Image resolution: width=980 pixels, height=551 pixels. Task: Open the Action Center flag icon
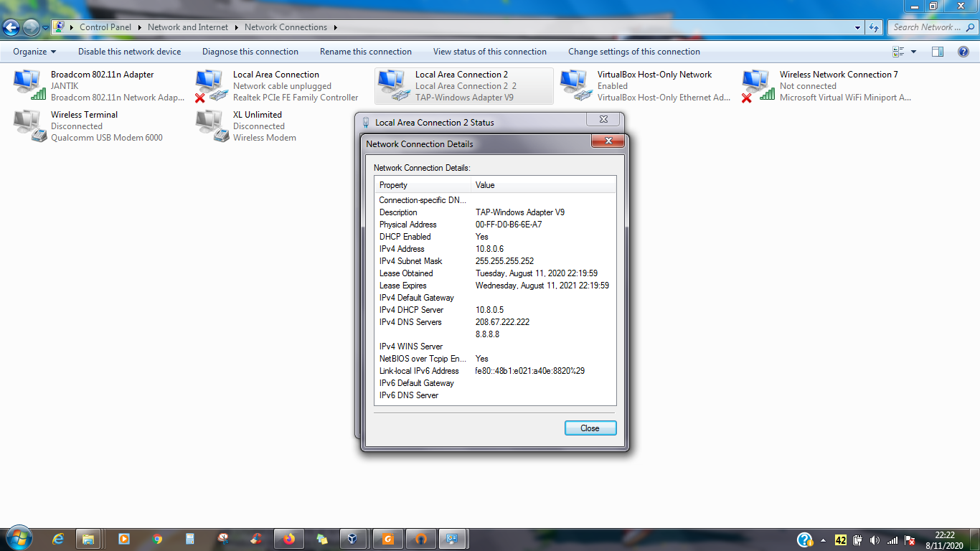pyautogui.click(x=910, y=540)
